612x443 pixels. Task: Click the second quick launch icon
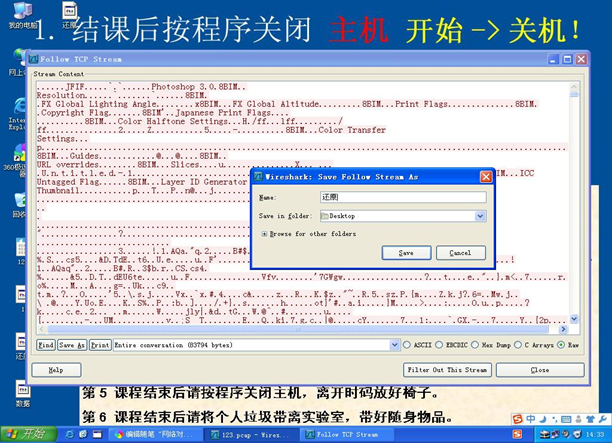(83, 434)
